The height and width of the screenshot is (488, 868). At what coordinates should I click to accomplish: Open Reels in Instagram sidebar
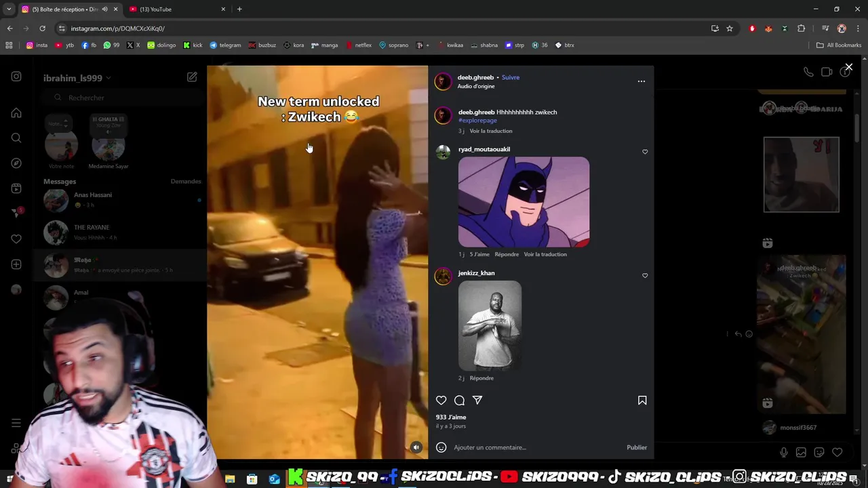click(16, 188)
